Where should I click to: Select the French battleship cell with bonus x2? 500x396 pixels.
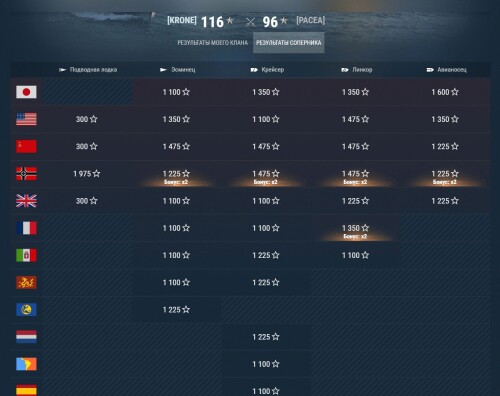[x=356, y=228]
